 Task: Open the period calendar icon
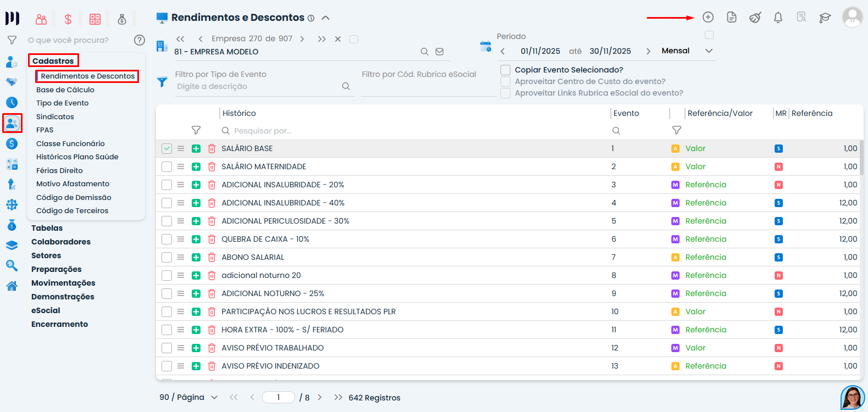coord(485,47)
